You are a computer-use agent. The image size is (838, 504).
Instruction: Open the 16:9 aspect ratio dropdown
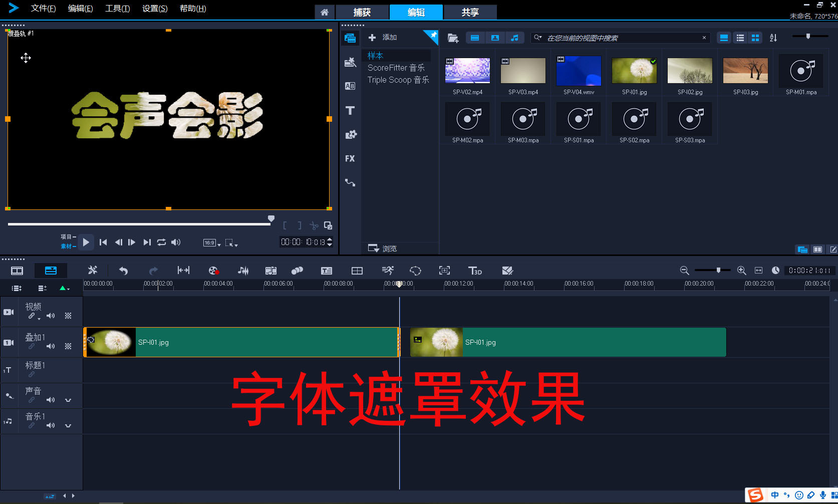pos(212,243)
